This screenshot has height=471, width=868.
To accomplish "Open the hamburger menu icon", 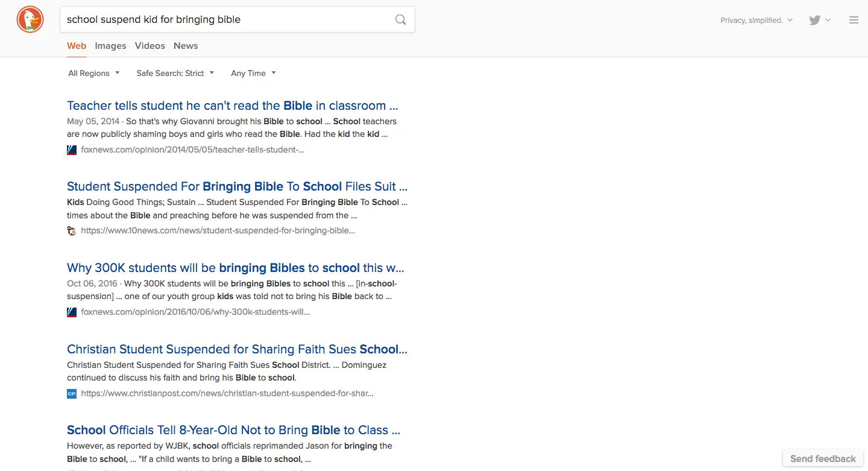I will pyautogui.click(x=854, y=20).
